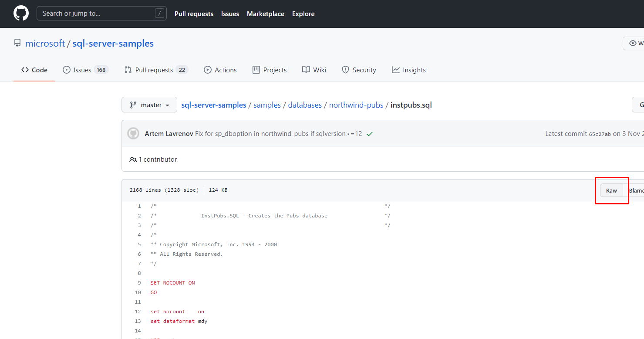This screenshot has width=644, height=339.
Task: Click Artem Lavrenov's avatar thumbnail
Action: click(x=133, y=133)
